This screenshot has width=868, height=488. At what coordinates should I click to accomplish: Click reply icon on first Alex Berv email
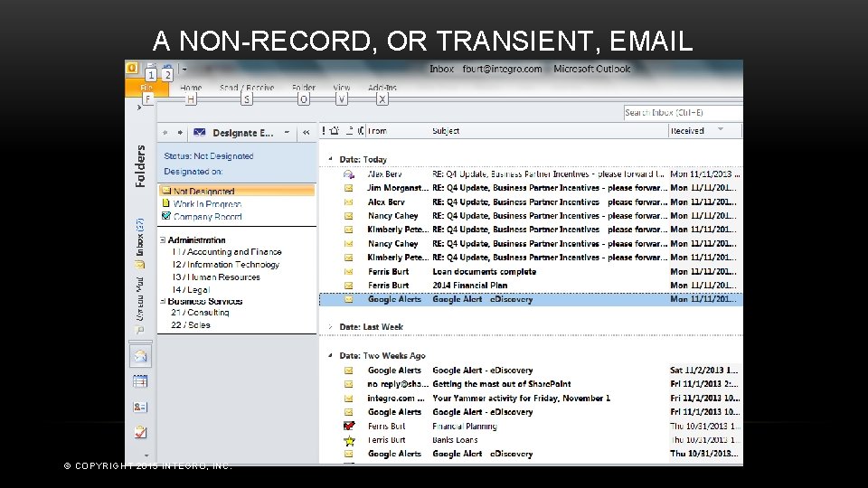click(349, 174)
